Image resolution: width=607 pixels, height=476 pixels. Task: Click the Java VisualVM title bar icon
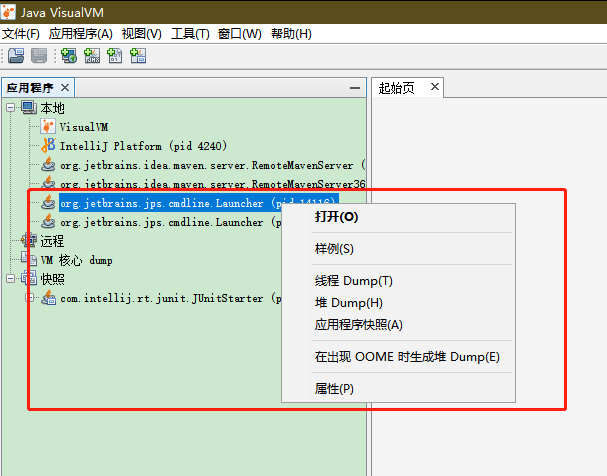pos(8,12)
